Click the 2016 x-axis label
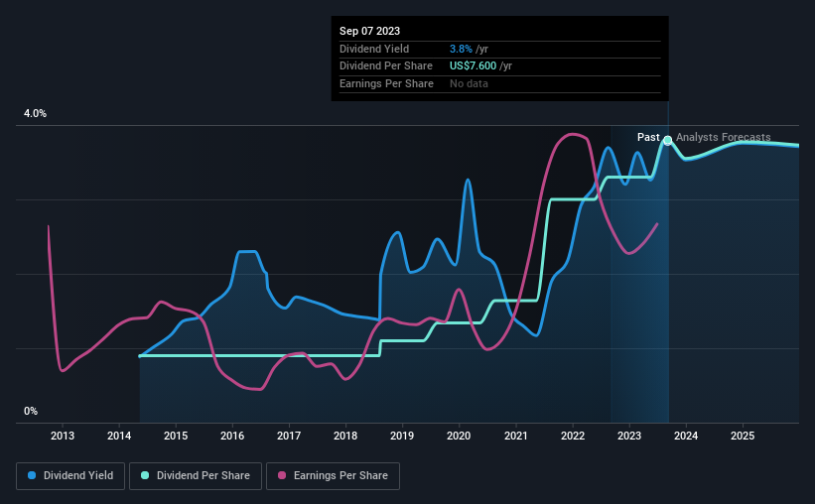Screen dimensions: 815x504 click(x=232, y=436)
